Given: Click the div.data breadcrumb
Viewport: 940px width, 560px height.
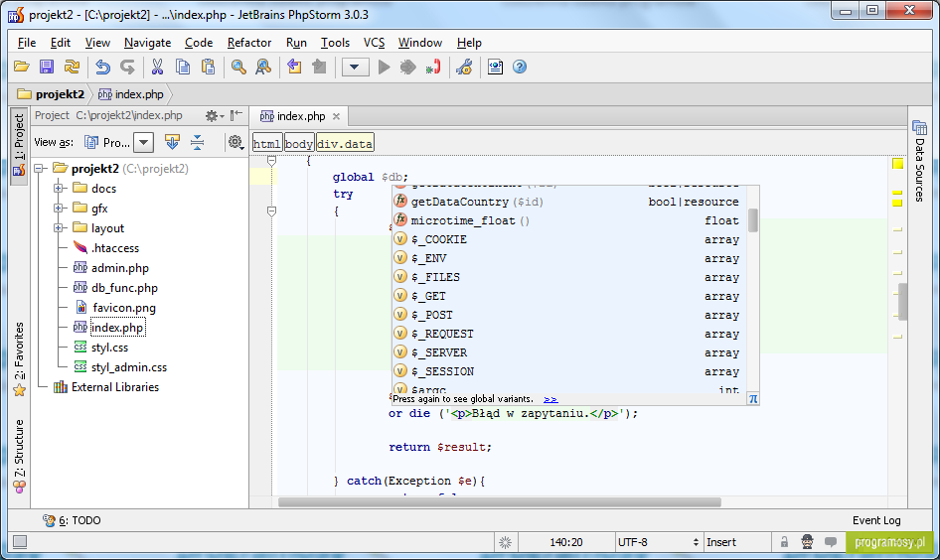Looking at the screenshot, I should pos(345,144).
